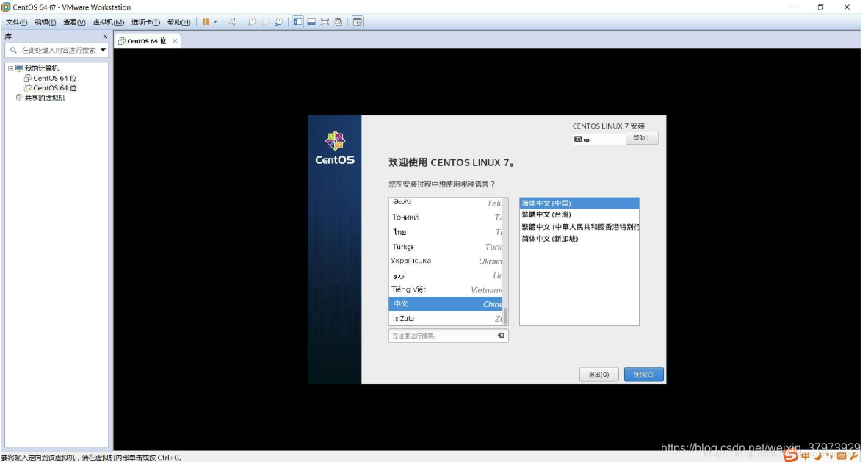The image size is (868, 462).
Task: Close the 库 library panel
Action: point(105,37)
